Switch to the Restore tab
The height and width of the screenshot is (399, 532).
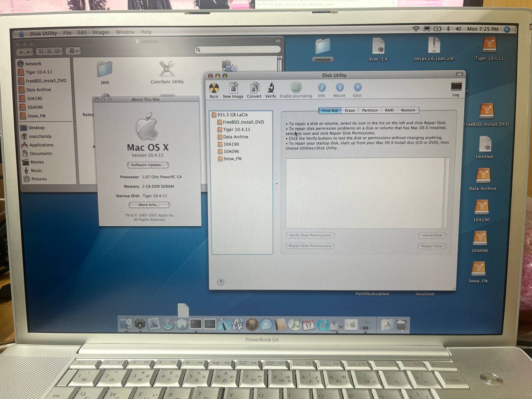pyautogui.click(x=408, y=111)
